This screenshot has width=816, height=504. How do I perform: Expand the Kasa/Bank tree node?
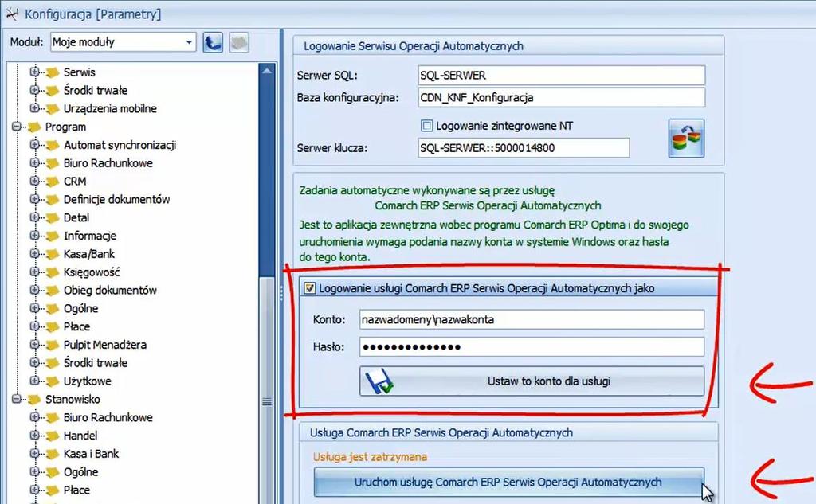[35, 253]
